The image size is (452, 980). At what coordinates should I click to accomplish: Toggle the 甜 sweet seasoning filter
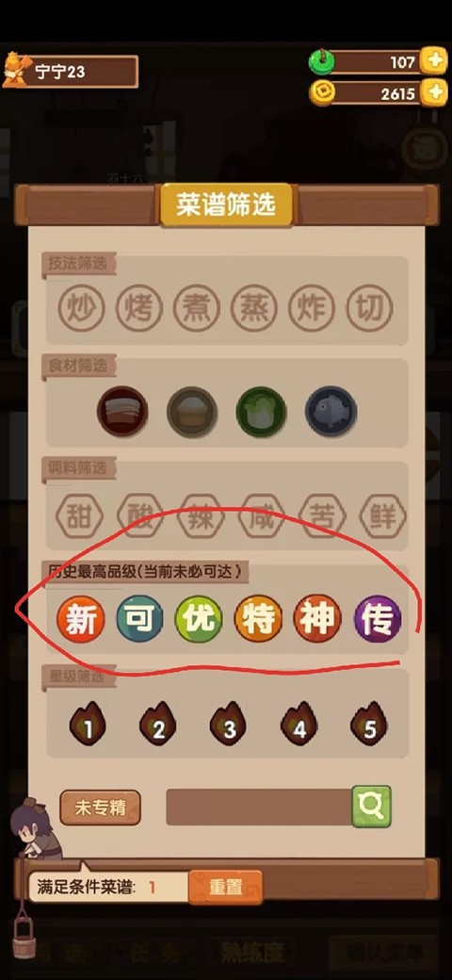point(79,517)
